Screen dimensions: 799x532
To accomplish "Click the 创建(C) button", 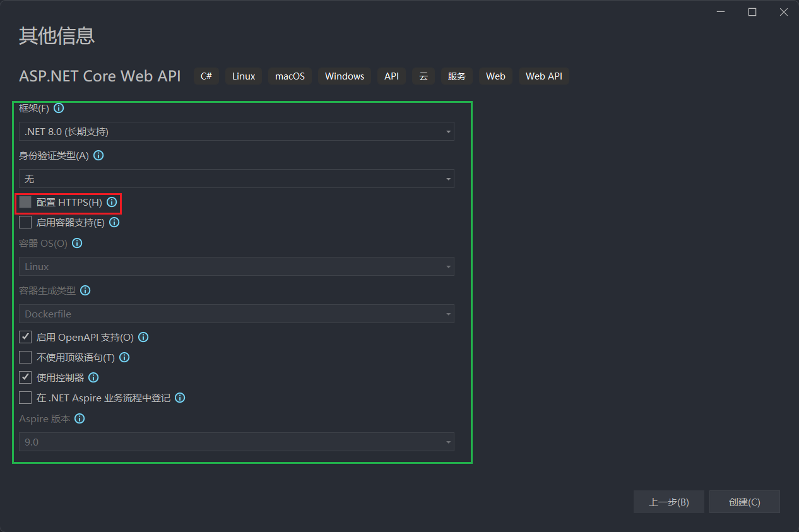I will coord(744,502).
